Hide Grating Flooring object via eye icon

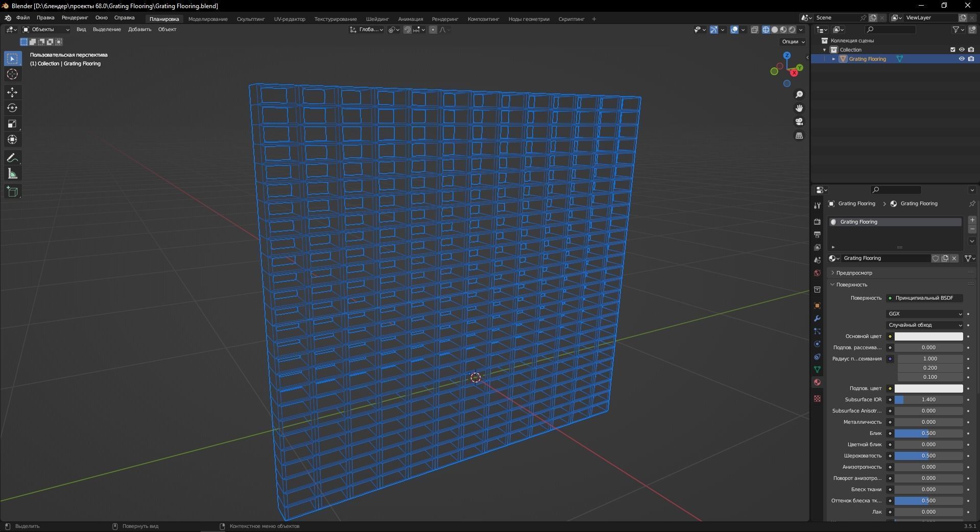962,59
